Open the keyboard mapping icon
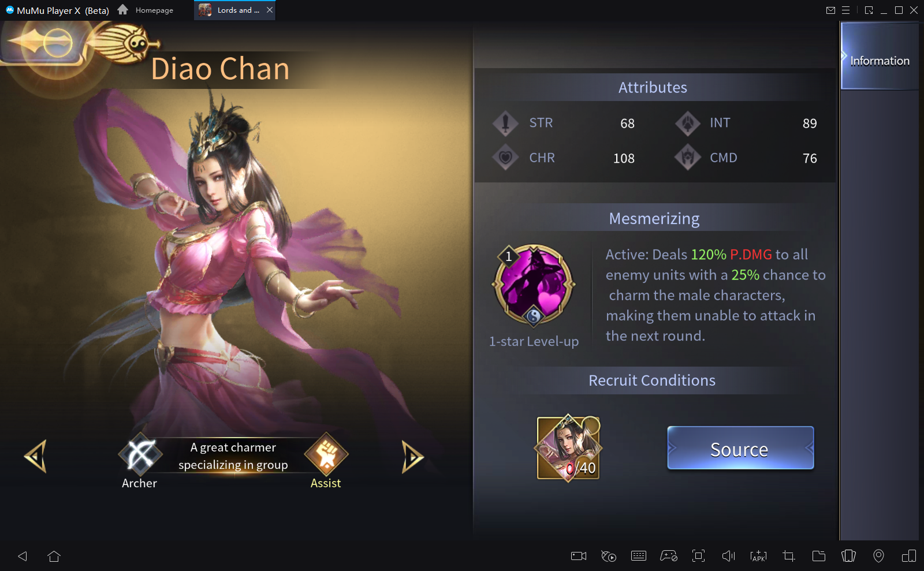Screen dimensions: 924x571 [639, 556]
